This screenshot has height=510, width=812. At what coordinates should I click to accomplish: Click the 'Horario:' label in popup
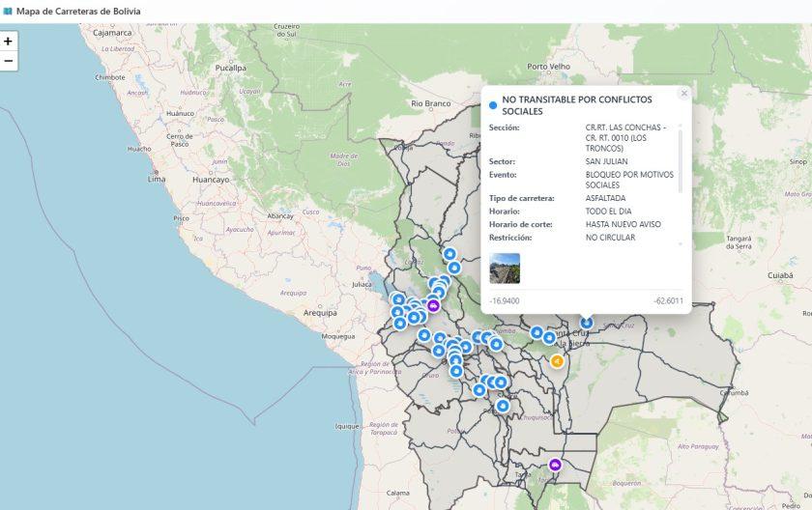(505, 211)
